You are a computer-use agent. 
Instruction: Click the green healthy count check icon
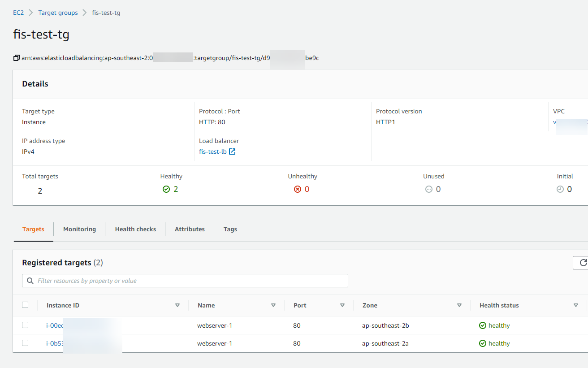[166, 189]
